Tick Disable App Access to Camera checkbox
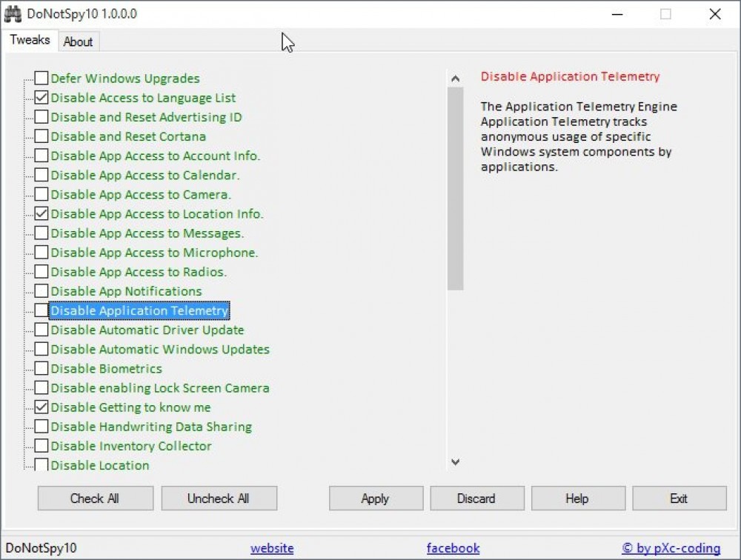This screenshot has width=741, height=560. 41,194
